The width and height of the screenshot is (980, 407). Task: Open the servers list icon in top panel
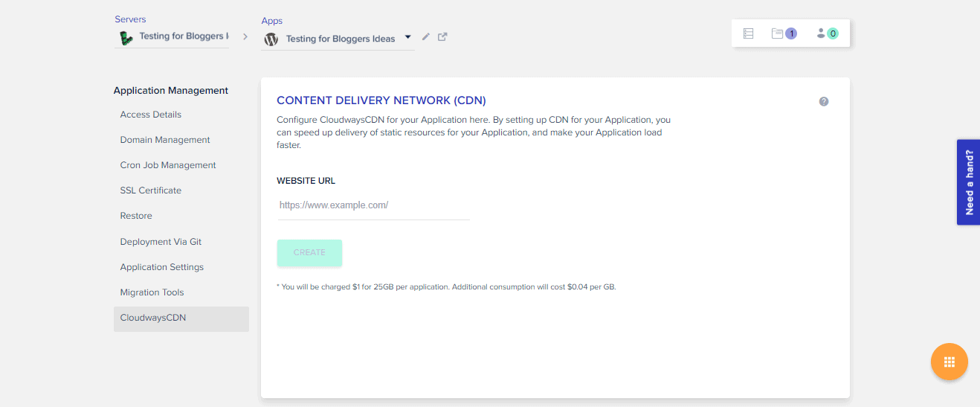tap(748, 33)
